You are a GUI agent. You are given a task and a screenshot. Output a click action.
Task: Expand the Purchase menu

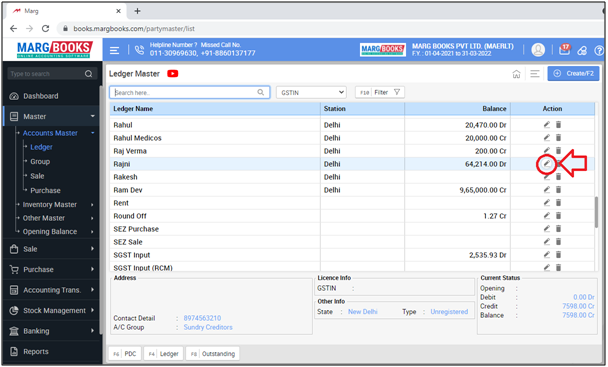click(92, 269)
